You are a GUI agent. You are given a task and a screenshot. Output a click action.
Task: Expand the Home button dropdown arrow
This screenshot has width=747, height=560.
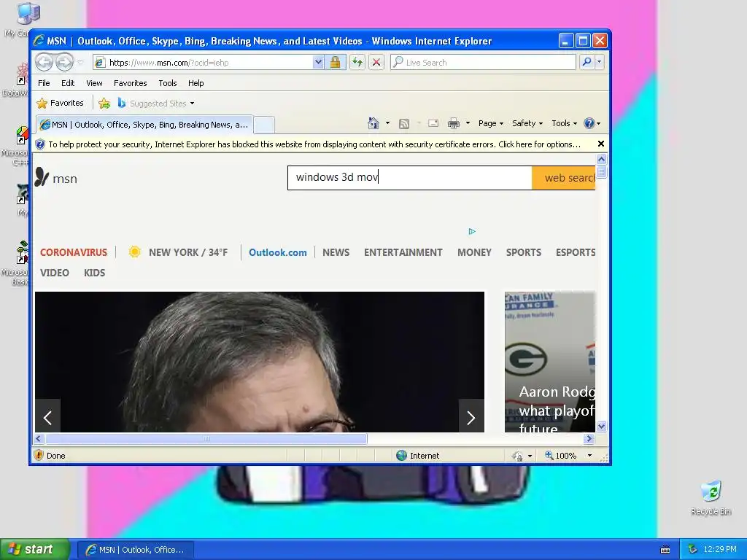click(387, 123)
